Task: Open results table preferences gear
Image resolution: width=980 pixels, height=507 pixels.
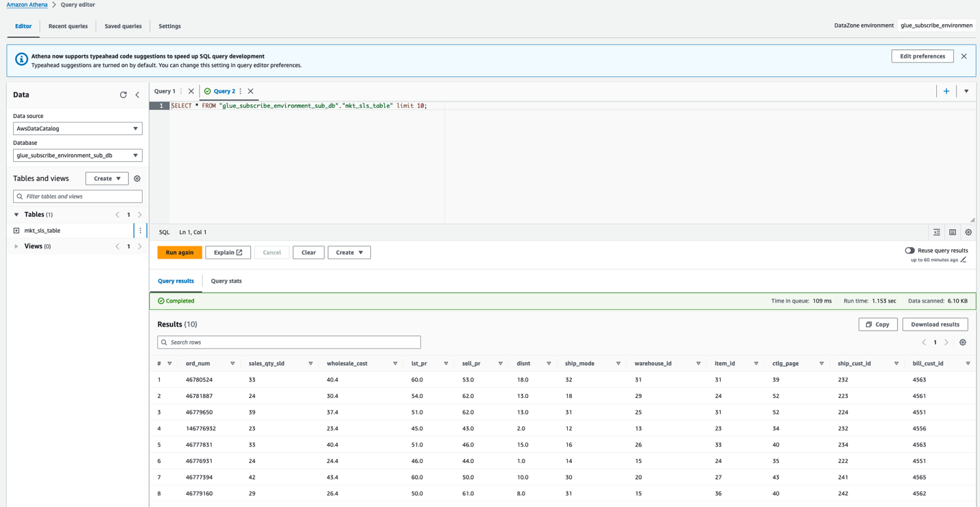Action: (x=963, y=342)
